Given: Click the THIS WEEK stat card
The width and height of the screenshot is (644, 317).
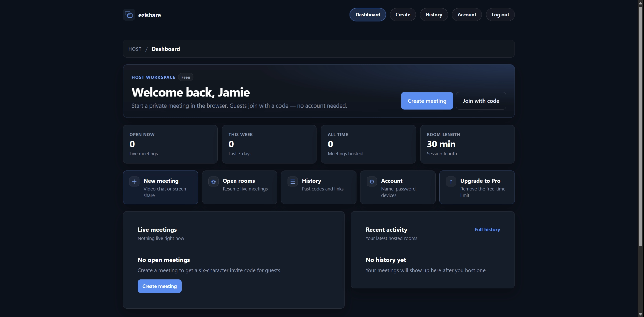Looking at the screenshot, I should click(x=269, y=144).
